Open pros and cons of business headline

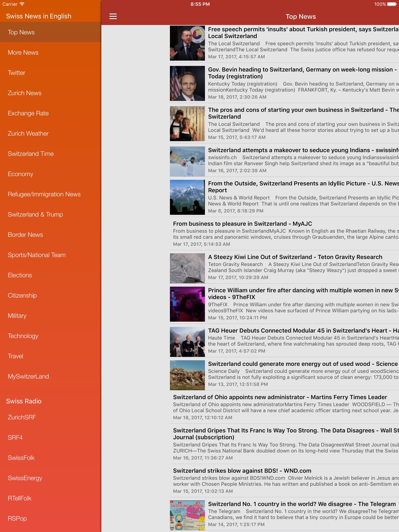tap(303, 113)
